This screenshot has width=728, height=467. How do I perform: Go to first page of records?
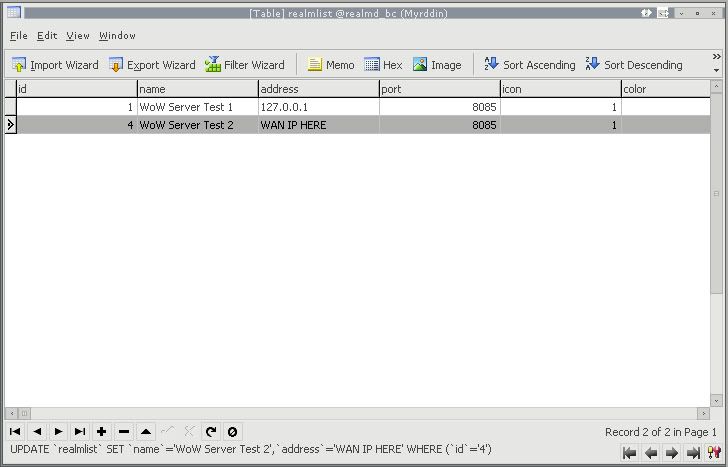629,453
